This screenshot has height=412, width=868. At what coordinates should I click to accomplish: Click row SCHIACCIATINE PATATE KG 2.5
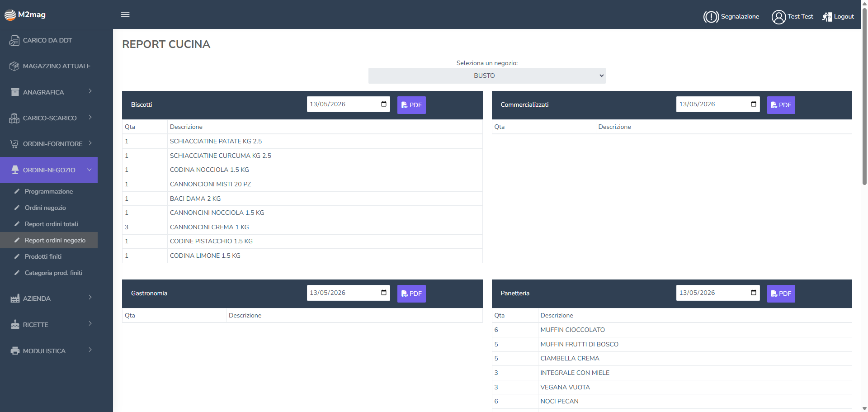(302, 141)
